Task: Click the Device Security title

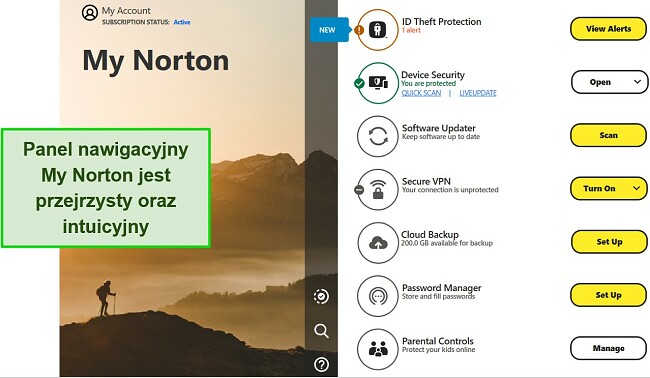Action: tap(433, 75)
